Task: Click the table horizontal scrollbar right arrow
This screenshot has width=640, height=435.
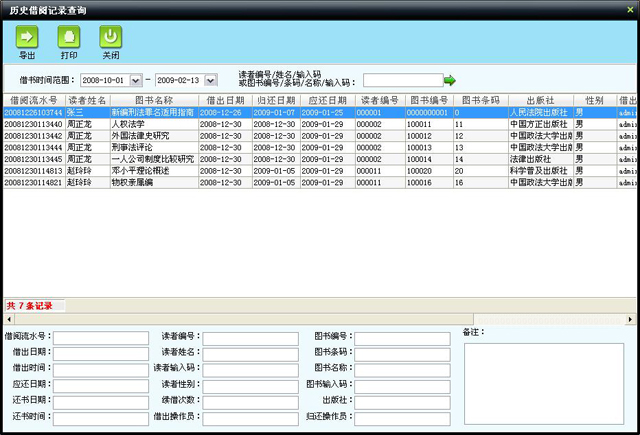Action: 631,319
